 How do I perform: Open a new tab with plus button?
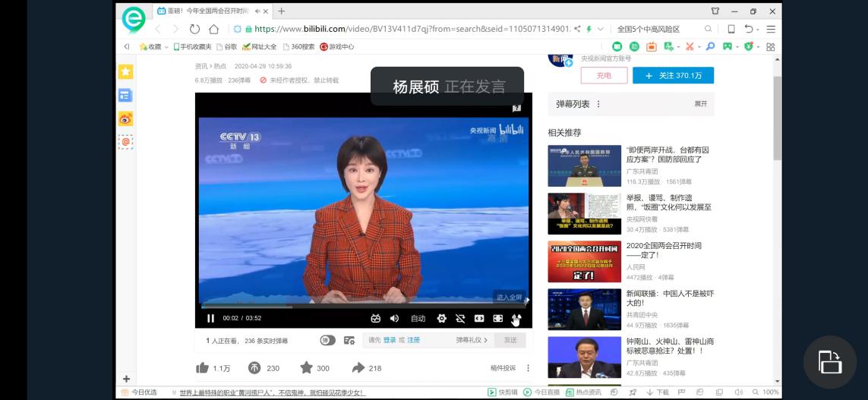coord(282,11)
